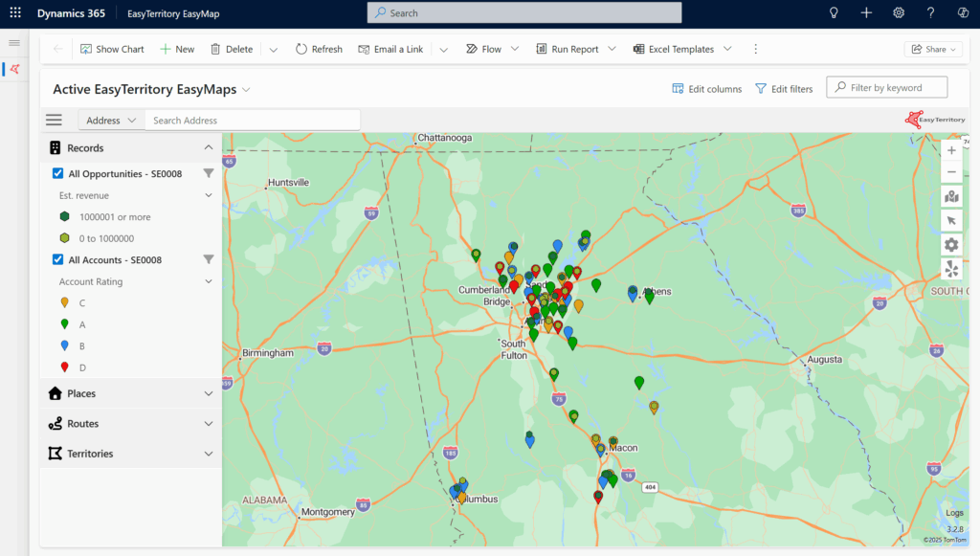Click the map zoom out button
Viewport: 980px width, 556px height.
[950, 172]
